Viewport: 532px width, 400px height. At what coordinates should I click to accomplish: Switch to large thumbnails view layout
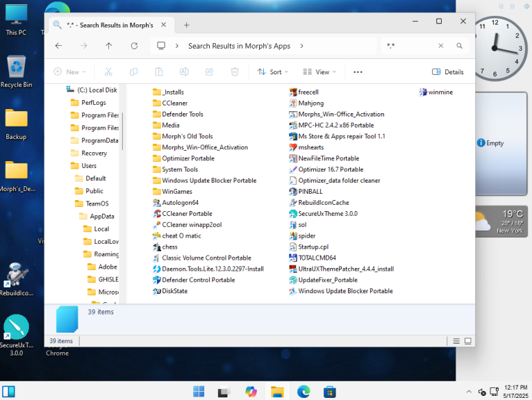[x=468, y=341]
